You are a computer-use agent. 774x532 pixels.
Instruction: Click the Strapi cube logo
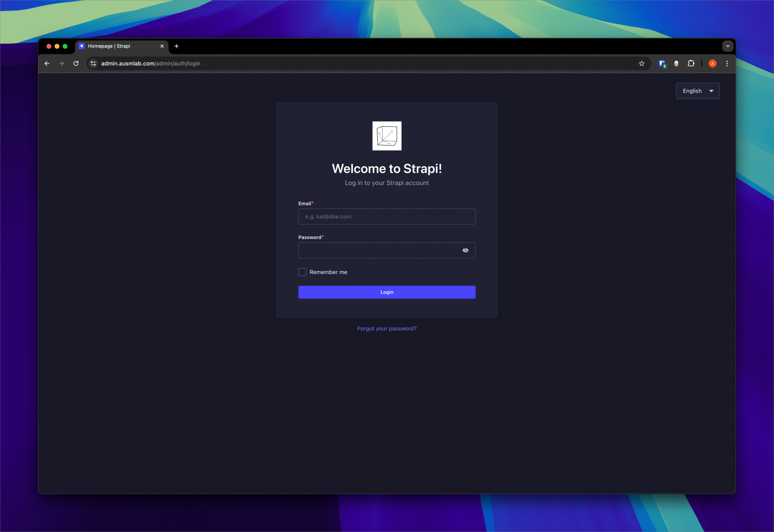tap(387, 136)
